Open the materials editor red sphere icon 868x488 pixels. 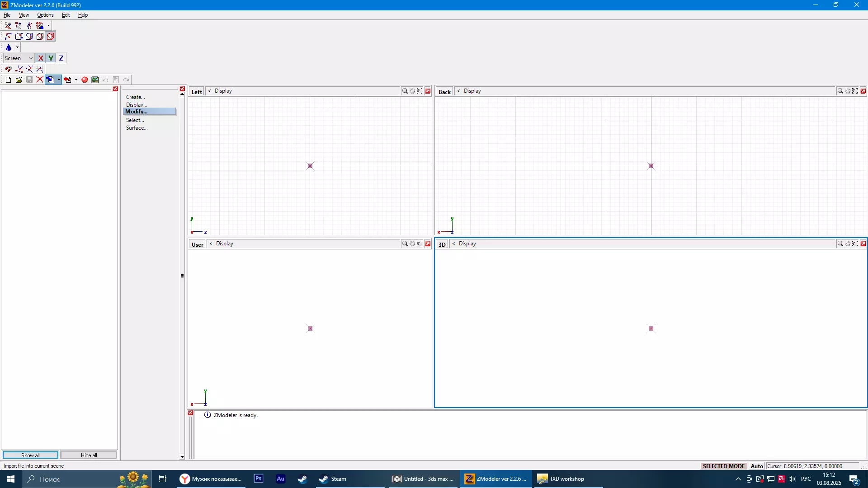pyautogui.click(x=85, y=80)
